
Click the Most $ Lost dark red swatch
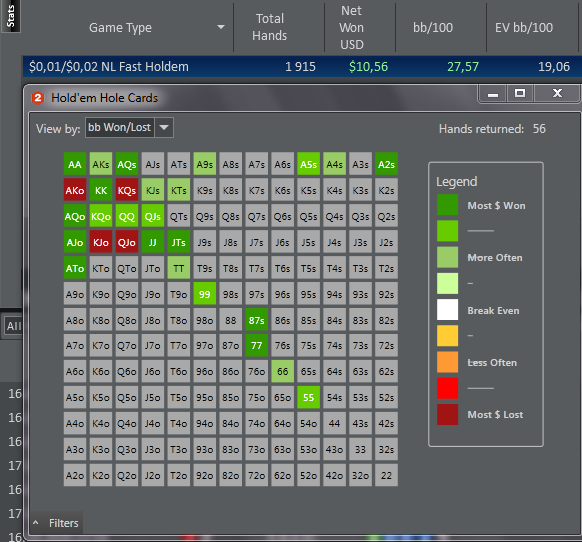pyautogui.click(x=447, y=414)
